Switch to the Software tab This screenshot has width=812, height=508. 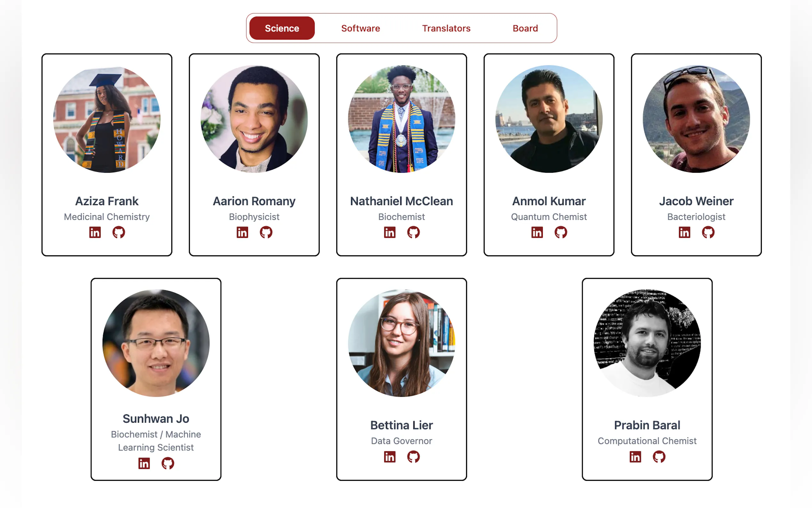(361, 28)
